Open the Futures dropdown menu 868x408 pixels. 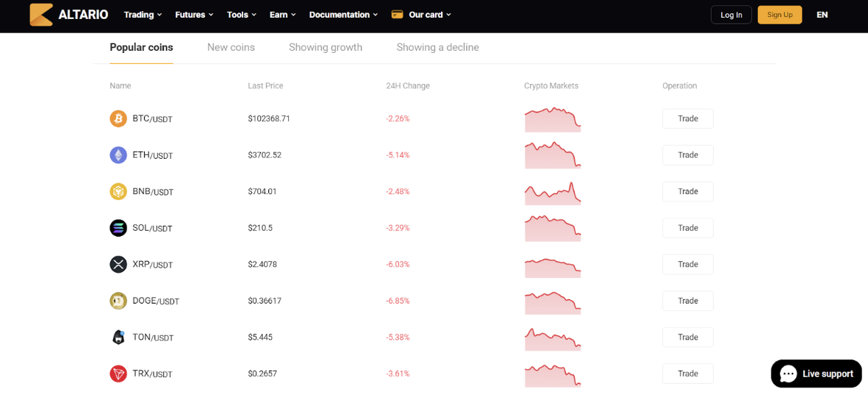tap(194, 15)
